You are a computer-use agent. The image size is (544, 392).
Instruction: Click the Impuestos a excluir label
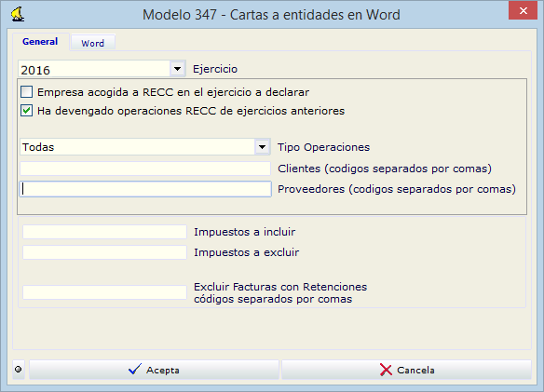[246, 252]
